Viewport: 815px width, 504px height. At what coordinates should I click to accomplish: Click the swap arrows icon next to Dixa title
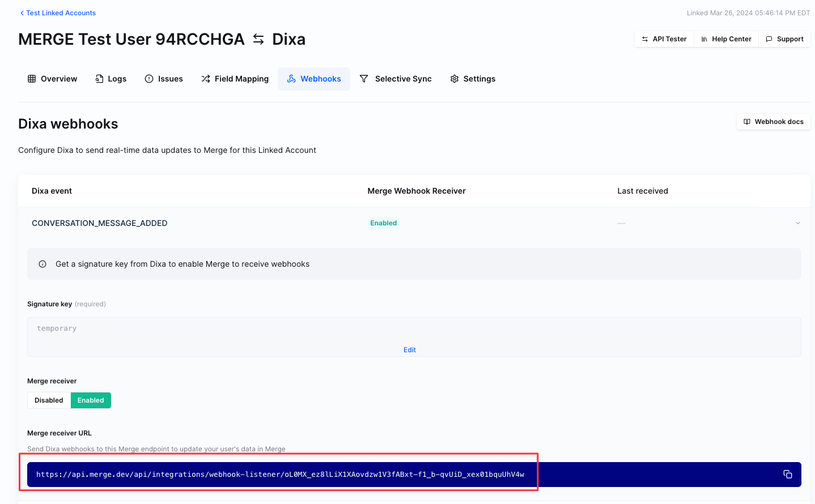(x=258, y=39)
